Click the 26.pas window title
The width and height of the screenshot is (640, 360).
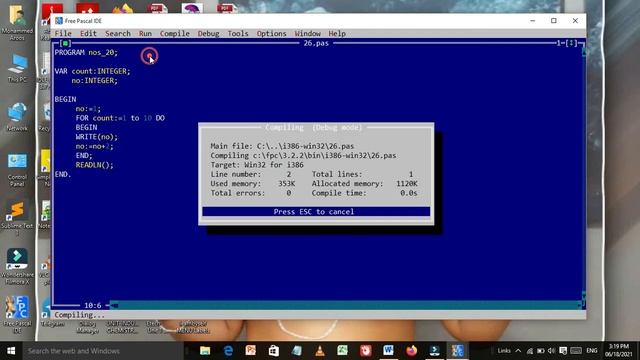(316, 43)
